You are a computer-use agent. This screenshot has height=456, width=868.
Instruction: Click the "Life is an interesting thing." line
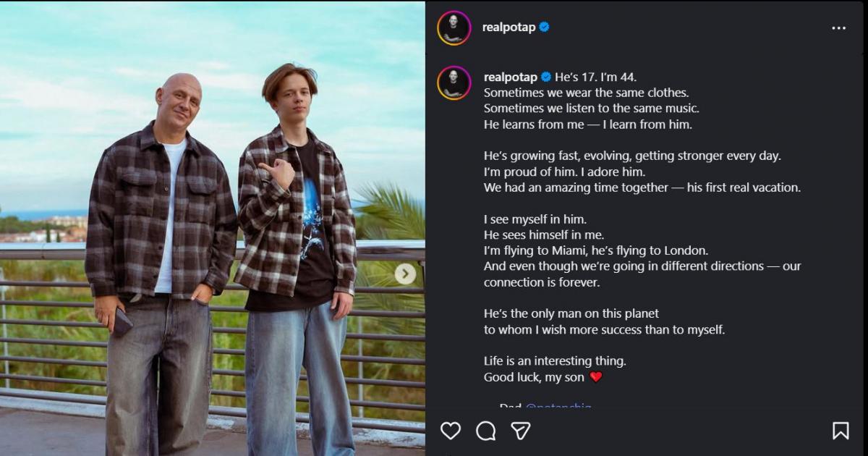tap(555, 360)
